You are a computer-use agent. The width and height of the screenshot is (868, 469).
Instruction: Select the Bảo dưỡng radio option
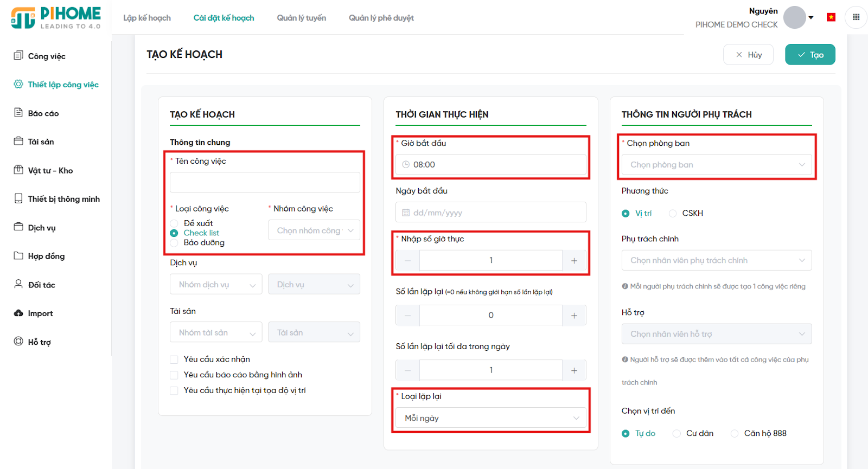click(x=174, y=243)
